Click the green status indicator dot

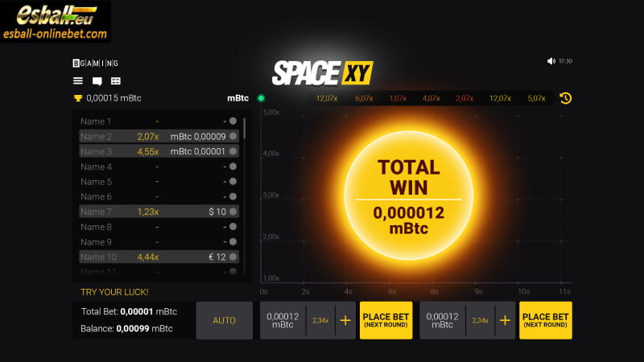[x=261, y=98]
